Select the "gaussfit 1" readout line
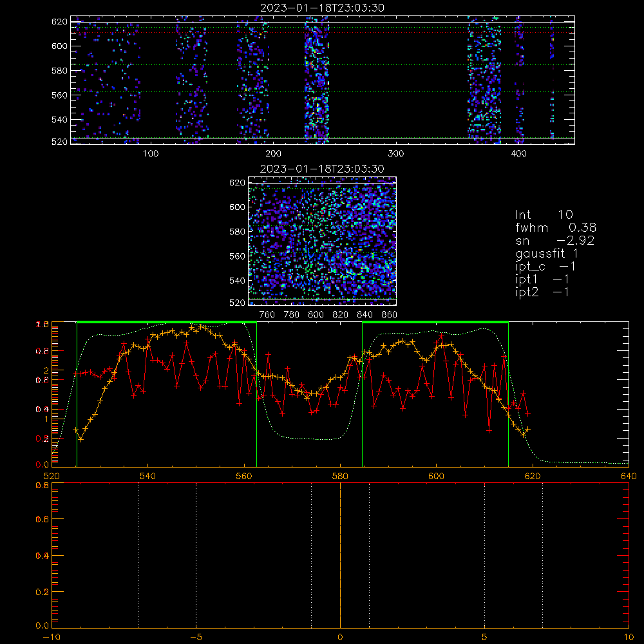The width and height of the screenshot is (644, 644). tap(547, 254)
